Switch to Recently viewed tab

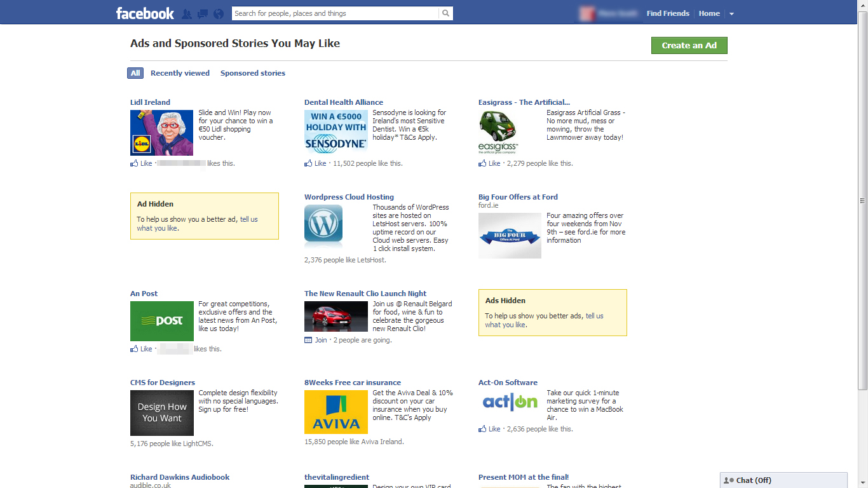pyautogui.click(x=180, y=73)
